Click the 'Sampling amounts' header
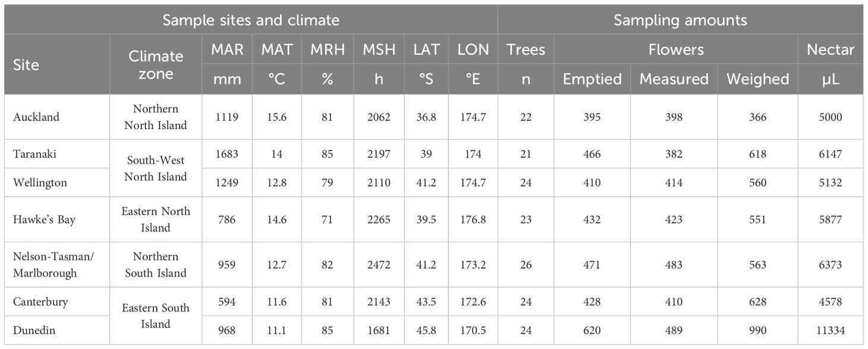The image size is (868, 349). point(680,20)
